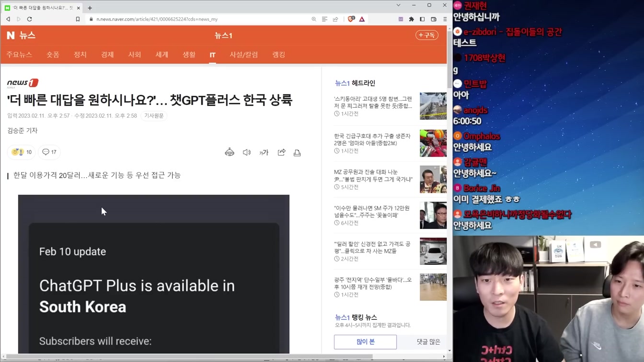Open the Brave wallet icon
The height and width of the screenshot is (362, 644).
click(x=434, y=19)
